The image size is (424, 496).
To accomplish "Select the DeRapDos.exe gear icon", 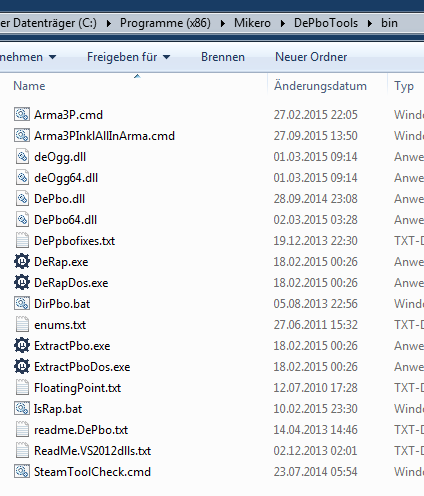I will [22, 283].
